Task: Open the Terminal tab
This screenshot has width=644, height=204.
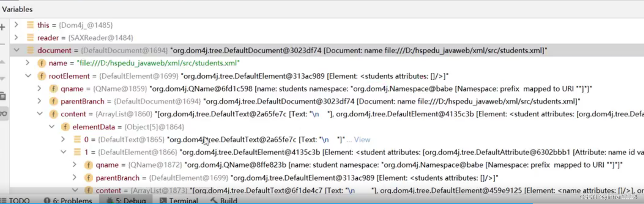Action: (179, 200)
